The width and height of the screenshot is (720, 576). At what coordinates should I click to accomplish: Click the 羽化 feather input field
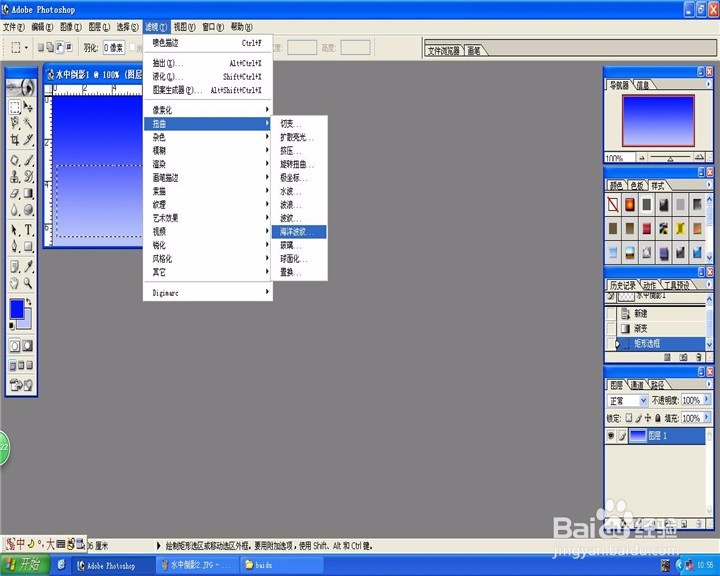point(113,47)
